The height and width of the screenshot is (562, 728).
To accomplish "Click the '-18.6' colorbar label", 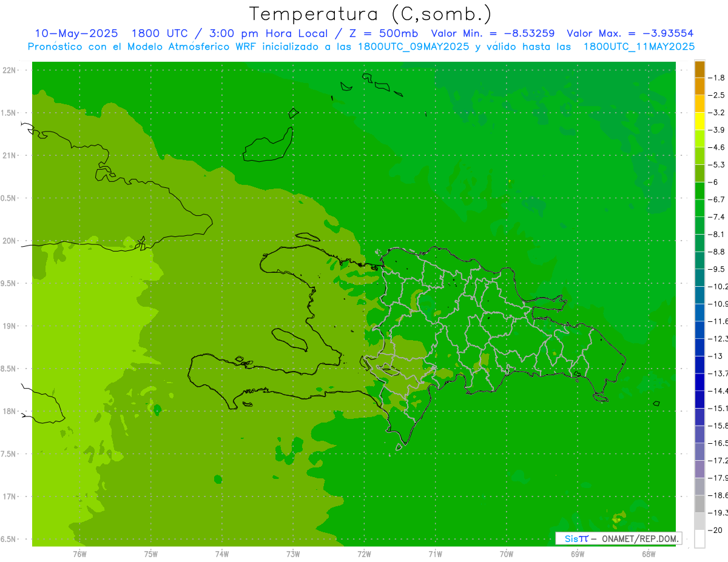I will (x=718, y=495).
